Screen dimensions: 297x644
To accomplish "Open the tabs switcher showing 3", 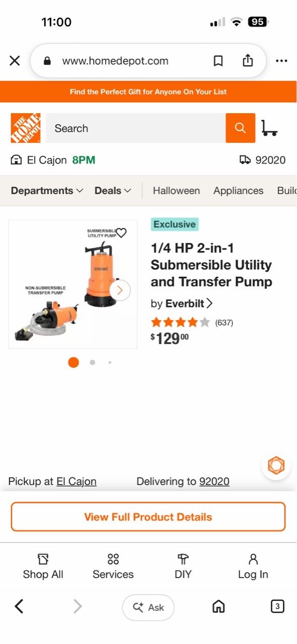I will (x=277, y=606).
